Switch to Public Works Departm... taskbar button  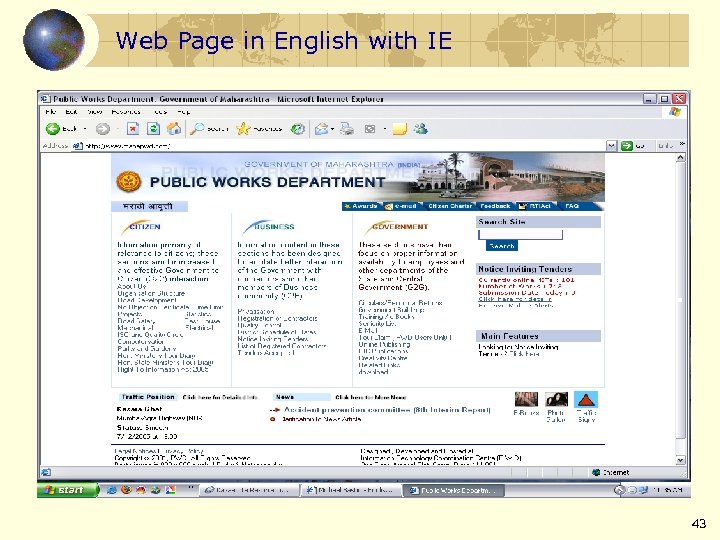tap(454, 490)
